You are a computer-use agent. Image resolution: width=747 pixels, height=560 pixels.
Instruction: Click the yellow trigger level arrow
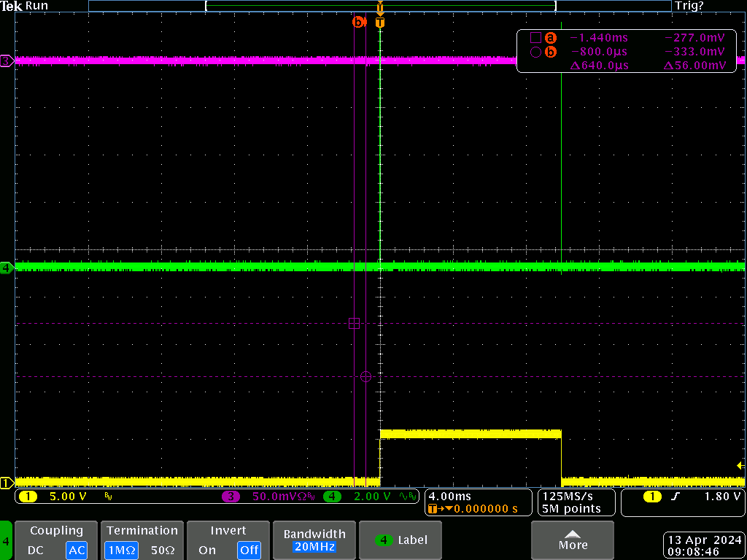point(740,465)
